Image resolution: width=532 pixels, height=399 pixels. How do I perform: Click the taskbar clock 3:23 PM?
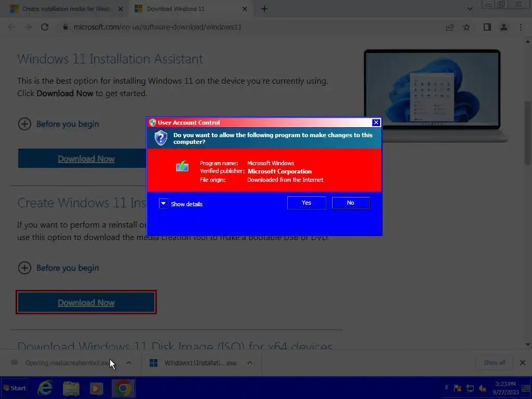coord(506,388)
